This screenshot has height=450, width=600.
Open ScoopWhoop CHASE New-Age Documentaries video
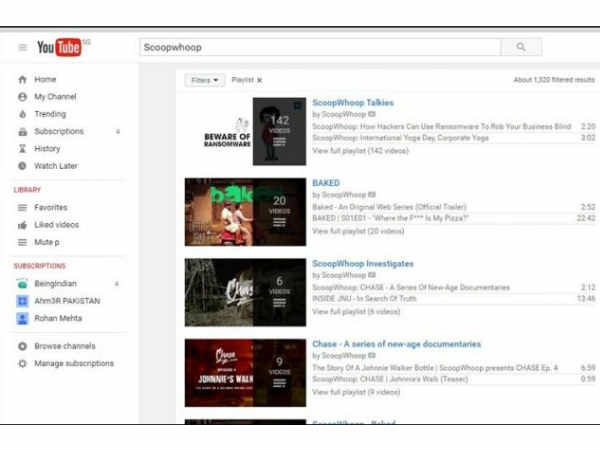pyautogui.click(x=411, y=287)
